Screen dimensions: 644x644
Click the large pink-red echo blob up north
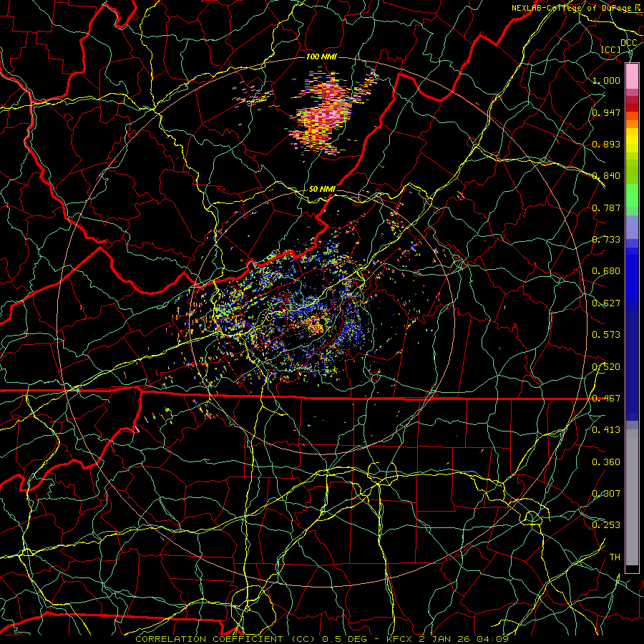pyautogui.click(x=324, y=113)
